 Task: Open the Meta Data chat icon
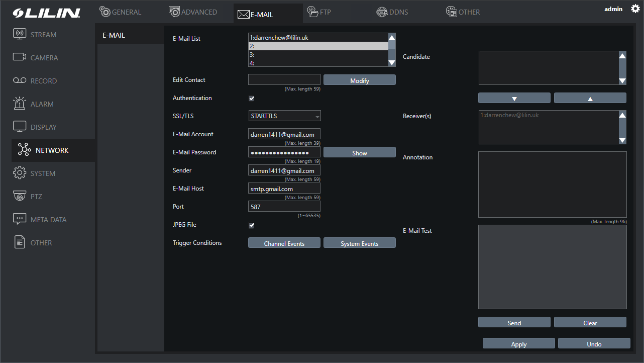click(20, 219)
